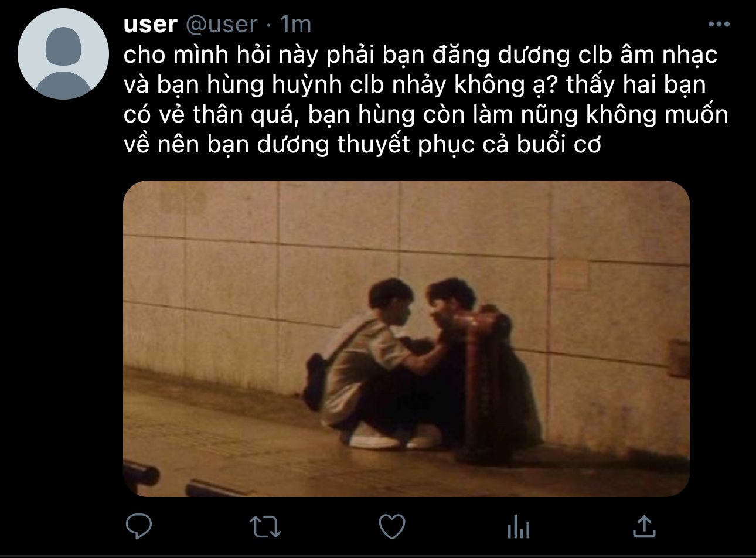Click the tweet line starting "về nên bạn dương"
The width and height of the screenshot is (756, 558).
[363, 145]
